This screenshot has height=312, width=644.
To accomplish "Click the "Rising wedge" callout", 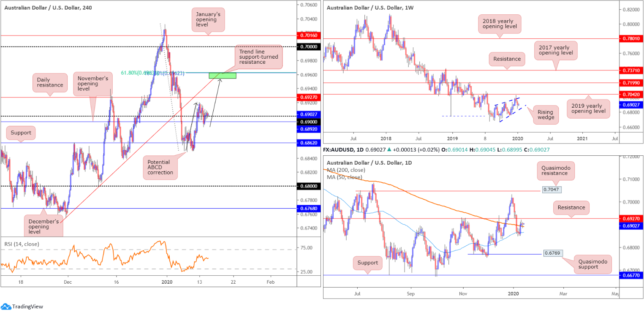I will (545, 114).
